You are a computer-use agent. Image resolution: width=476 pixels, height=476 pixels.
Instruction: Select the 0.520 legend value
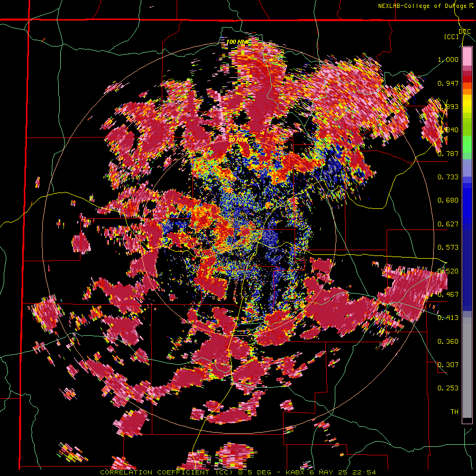(x=448, y=271)
